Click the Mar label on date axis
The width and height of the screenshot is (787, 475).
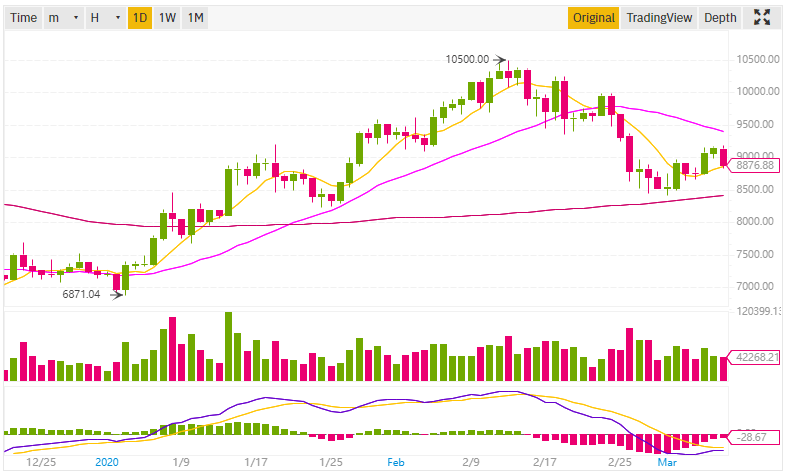666,464
